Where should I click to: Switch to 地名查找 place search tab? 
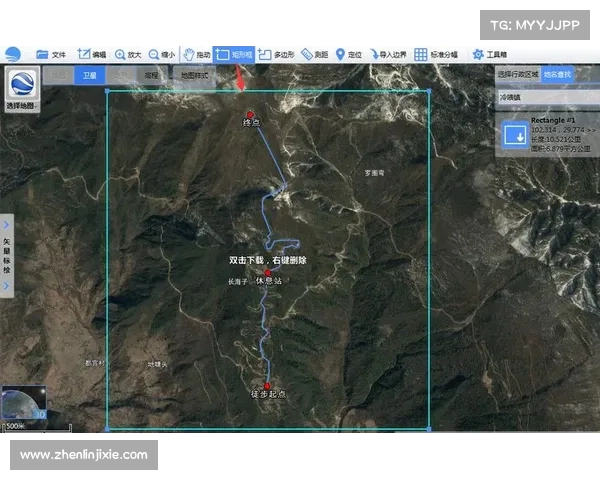[x=557, y=74]
